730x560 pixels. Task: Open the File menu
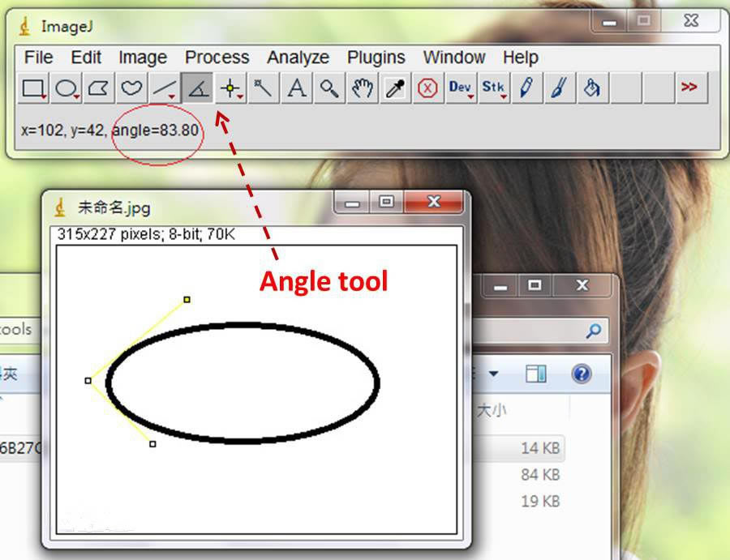[39, 58]
